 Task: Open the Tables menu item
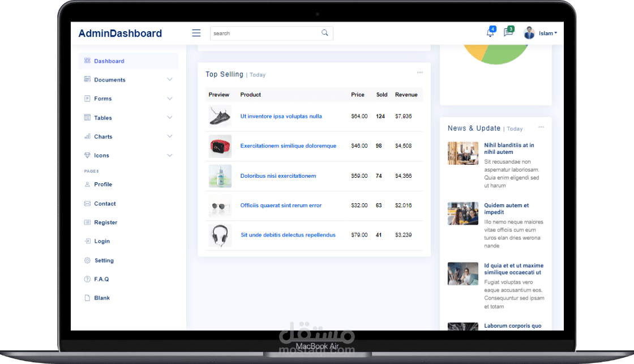128,118
